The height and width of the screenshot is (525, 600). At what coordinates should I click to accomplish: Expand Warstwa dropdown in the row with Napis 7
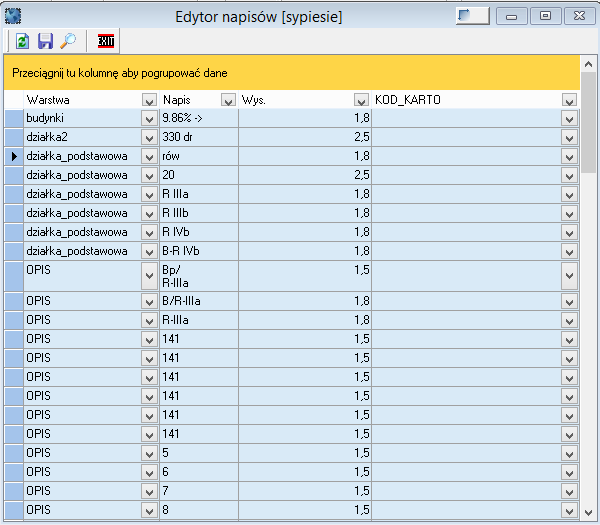pos(149,491)
